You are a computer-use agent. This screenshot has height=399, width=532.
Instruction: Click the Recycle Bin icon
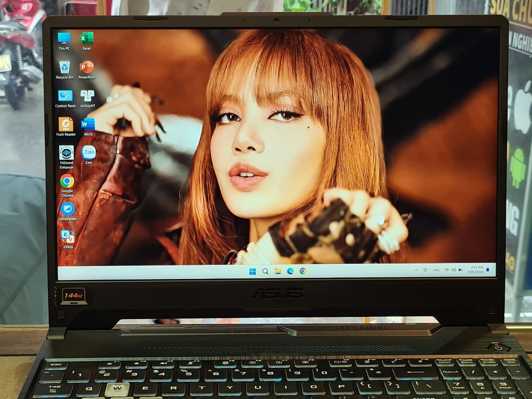(x=64, y=70)
